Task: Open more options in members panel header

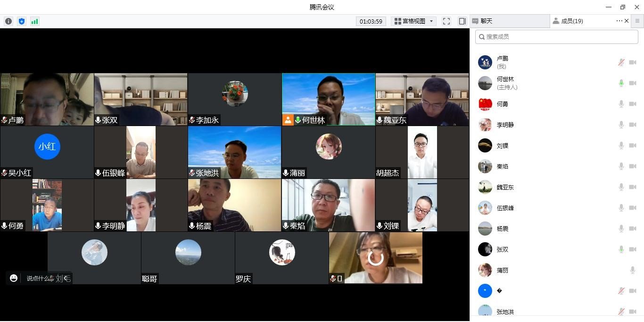Action: [619, 21]
